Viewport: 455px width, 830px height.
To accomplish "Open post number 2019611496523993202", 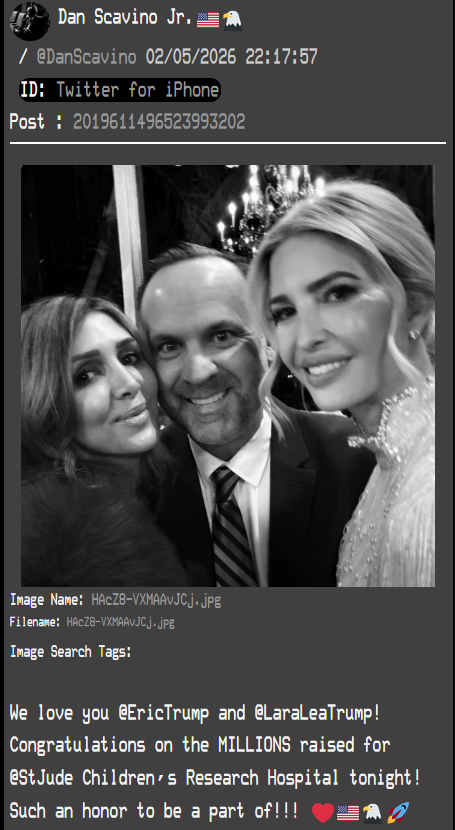I will tap(159, 122).
